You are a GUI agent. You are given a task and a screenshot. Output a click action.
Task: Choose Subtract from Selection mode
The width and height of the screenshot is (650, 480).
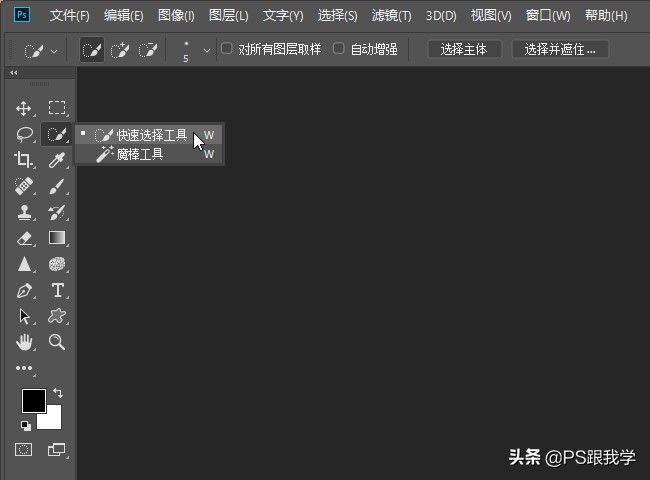click(148, 51)
